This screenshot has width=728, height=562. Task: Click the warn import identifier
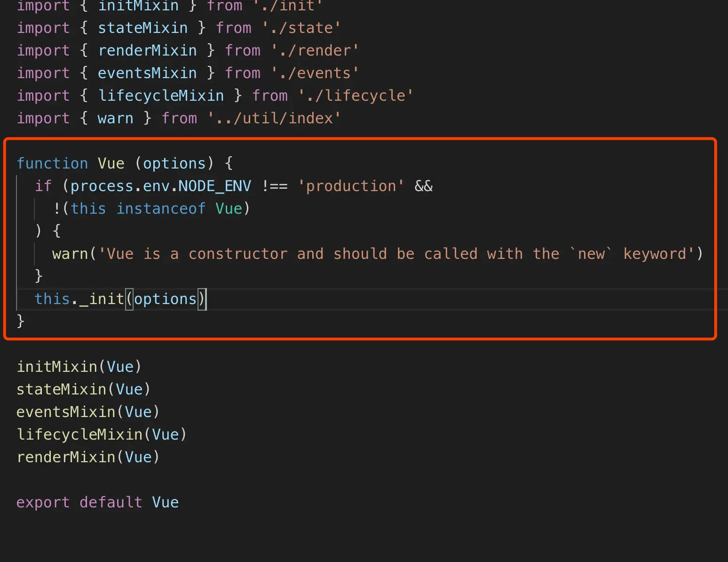tap(116, 118)
